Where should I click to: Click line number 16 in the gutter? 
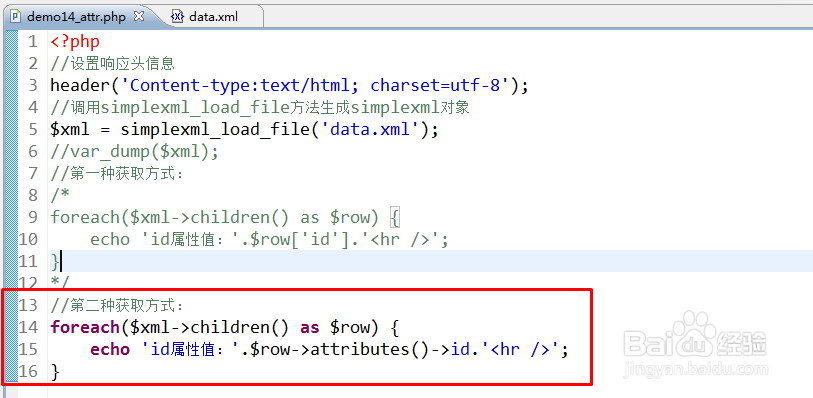coord(29,372)
